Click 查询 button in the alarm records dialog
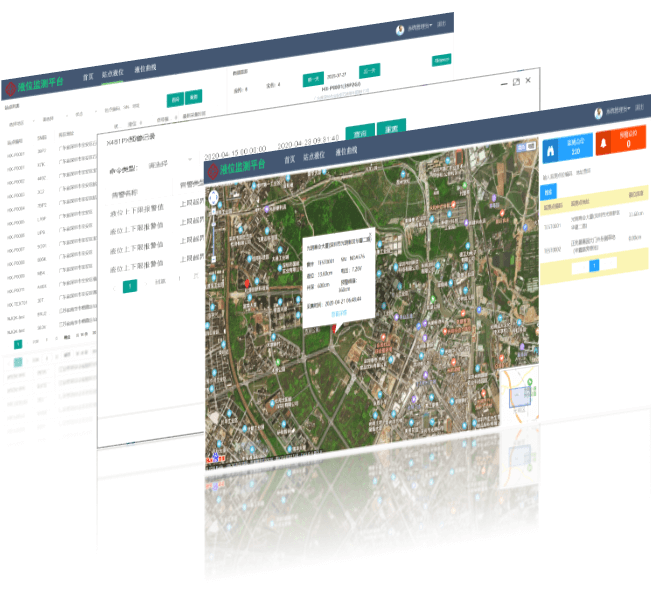The height and width of the screenshot is (608, 651). (x=360, y=134)
